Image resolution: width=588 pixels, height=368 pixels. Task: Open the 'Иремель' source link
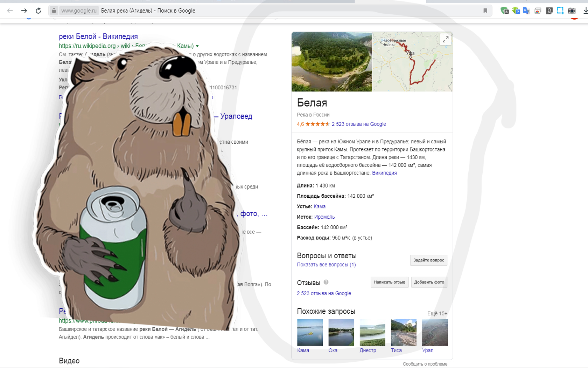324,217
